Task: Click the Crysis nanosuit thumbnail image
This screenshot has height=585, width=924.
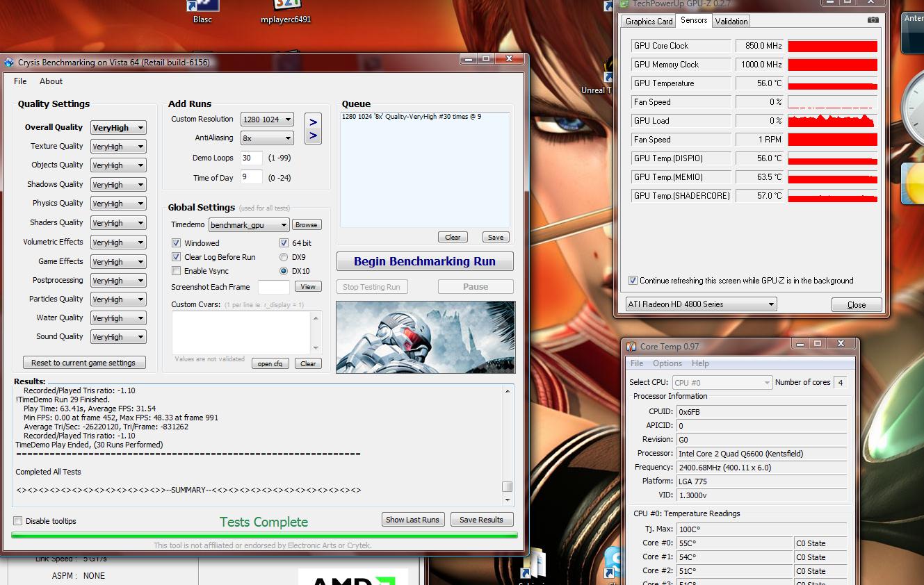Action: click(x=425, y=337)
